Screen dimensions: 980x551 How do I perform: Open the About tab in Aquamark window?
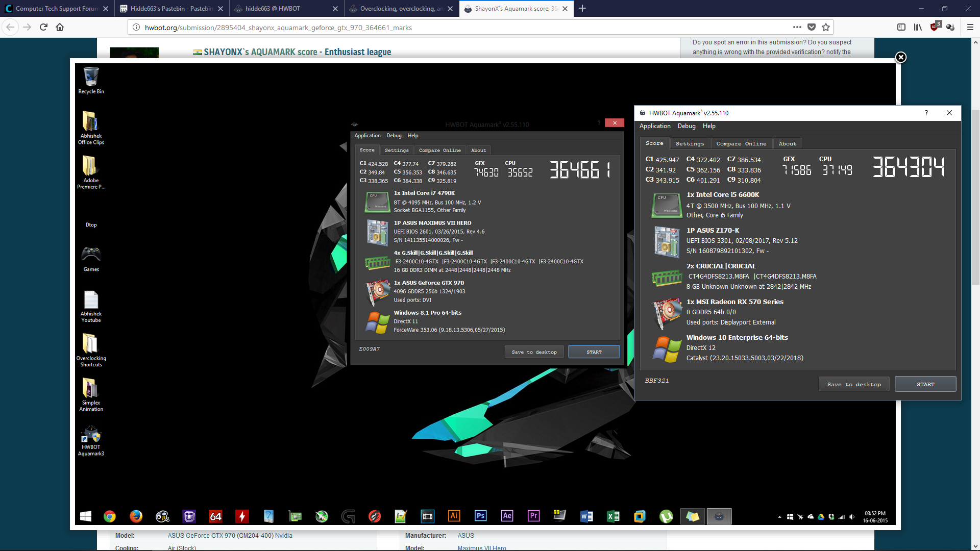788,144
